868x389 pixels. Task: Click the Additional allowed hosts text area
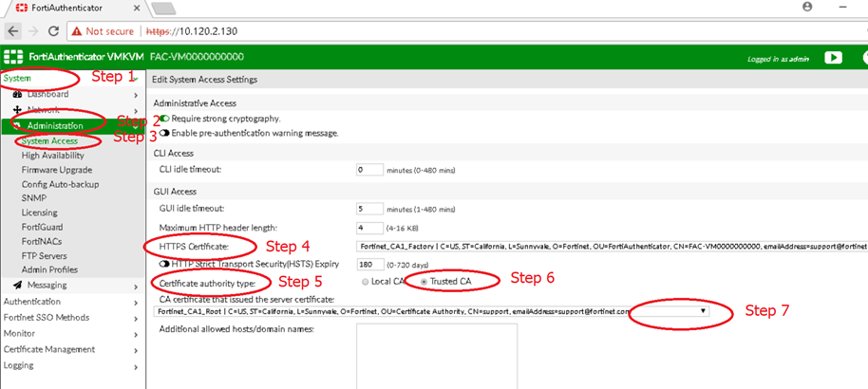pos(437,357)
